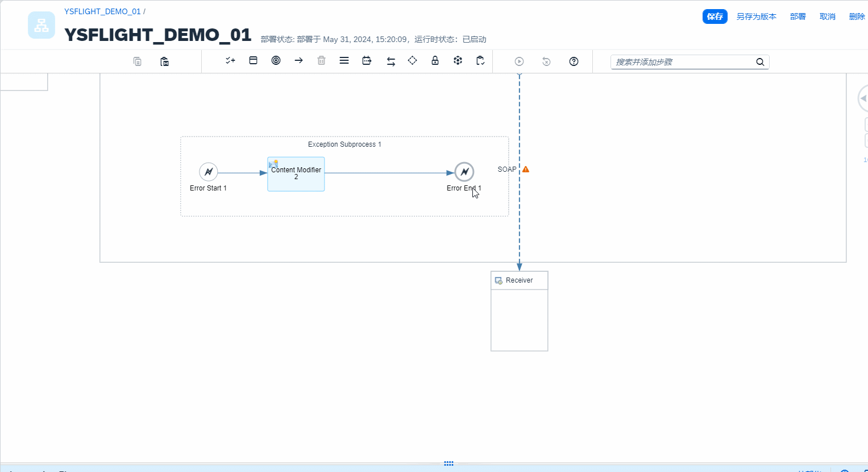Image resolution: width=868 pixels, height=472 pixels.
Task: Select the cube Persistence icon
Action: coord(458,61)
